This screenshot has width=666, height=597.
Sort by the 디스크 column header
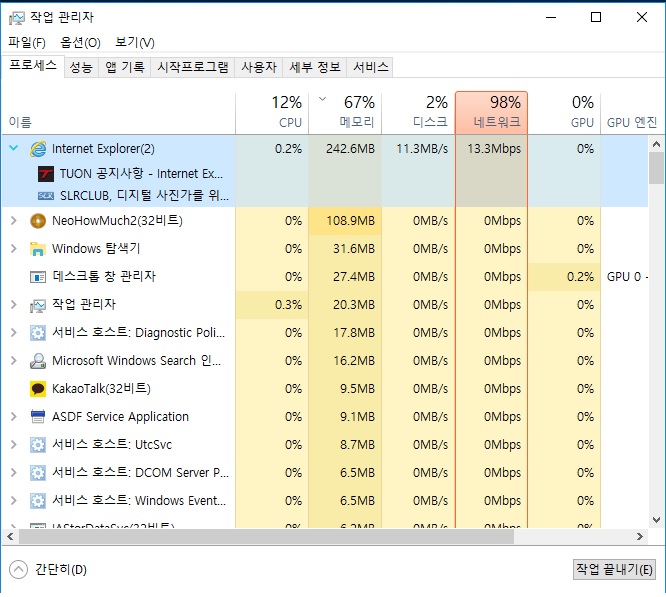coord(418,113)
